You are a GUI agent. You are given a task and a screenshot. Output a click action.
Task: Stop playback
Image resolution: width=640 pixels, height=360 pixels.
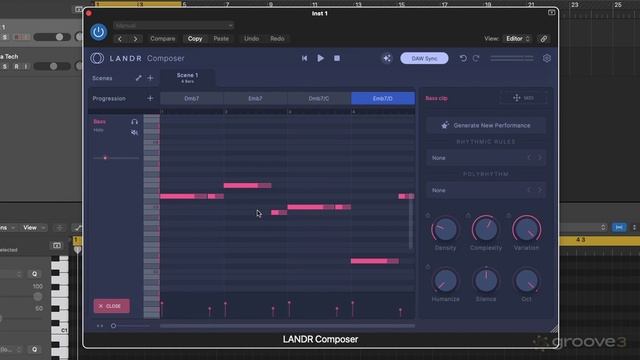point(337,58)
